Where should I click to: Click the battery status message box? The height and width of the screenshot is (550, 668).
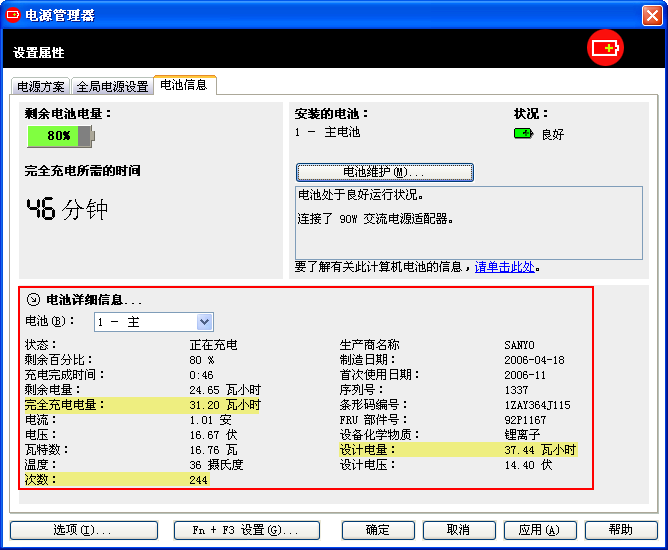coord(469,223)
